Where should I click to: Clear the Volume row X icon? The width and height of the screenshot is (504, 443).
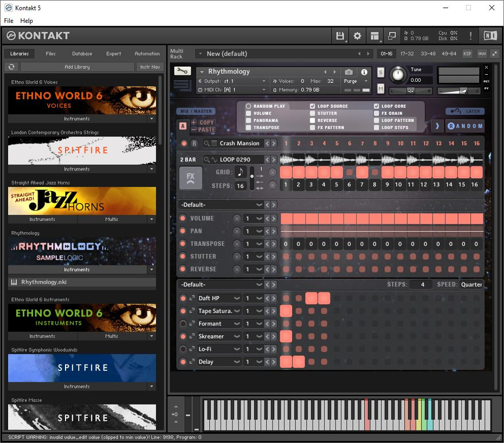[237, 218]
